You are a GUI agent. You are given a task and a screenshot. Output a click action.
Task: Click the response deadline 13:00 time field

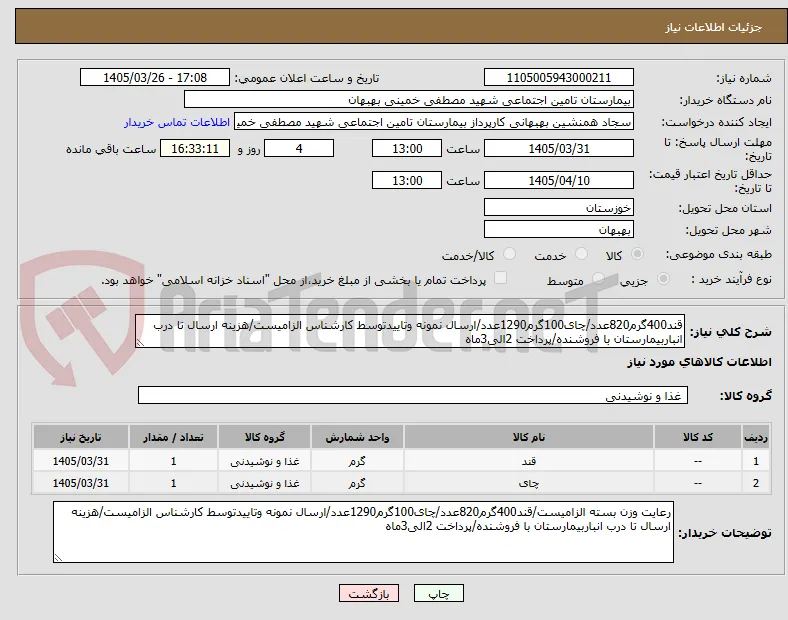(407, 149)
